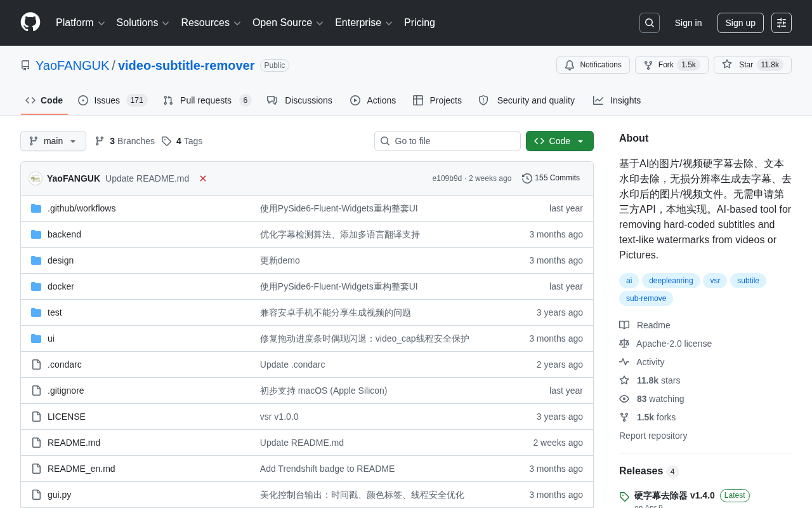812x508 pixels.
Task: Click the watching eye icon
Action: click(624, 399)
